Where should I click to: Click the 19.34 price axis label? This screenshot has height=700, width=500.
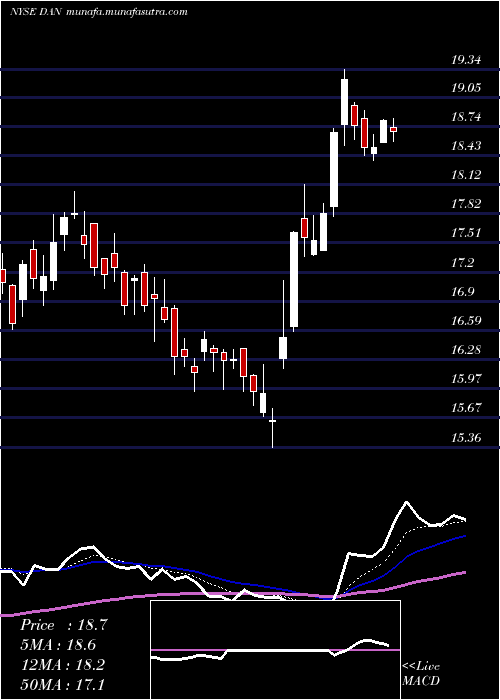point(466,59)
